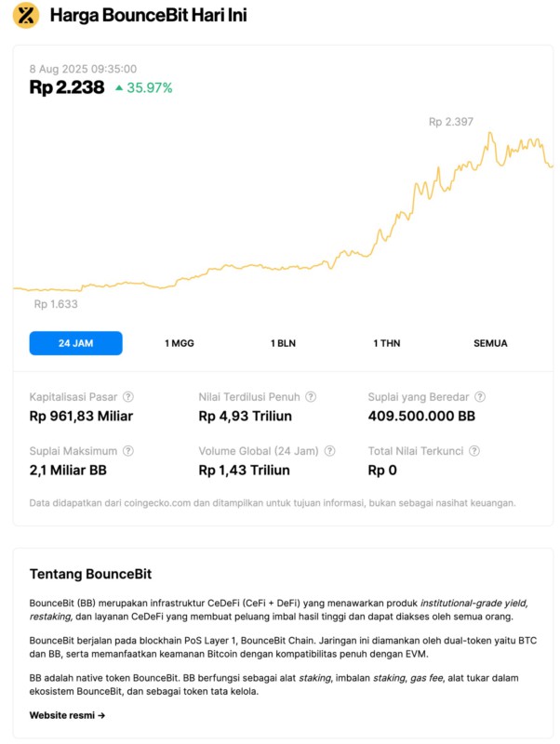
Task: Open info icon beside Total Nilai Terkunci
Action: coord(474,451)
